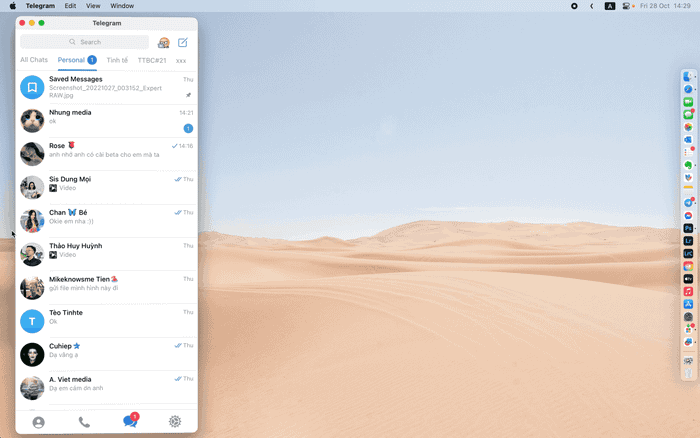Open Messenger from the Dock
Viewport: 700px width, 438px height.
point(688,216)
